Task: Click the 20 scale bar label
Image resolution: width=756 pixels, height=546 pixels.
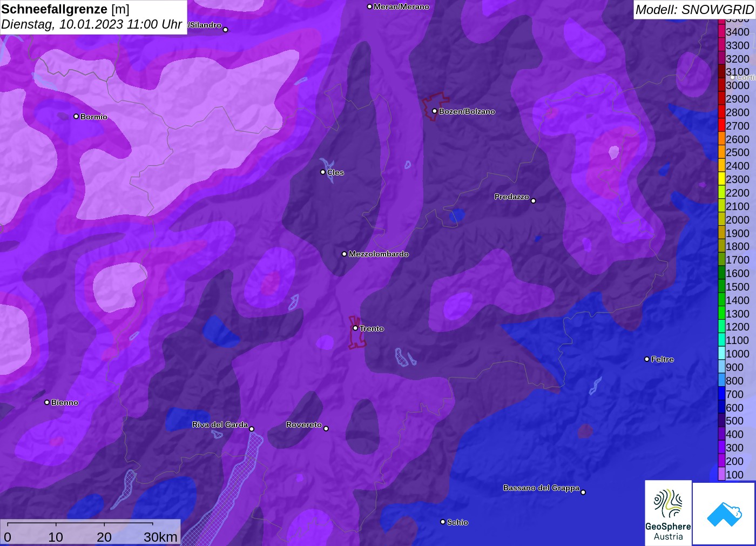Action: click(104, 537)
